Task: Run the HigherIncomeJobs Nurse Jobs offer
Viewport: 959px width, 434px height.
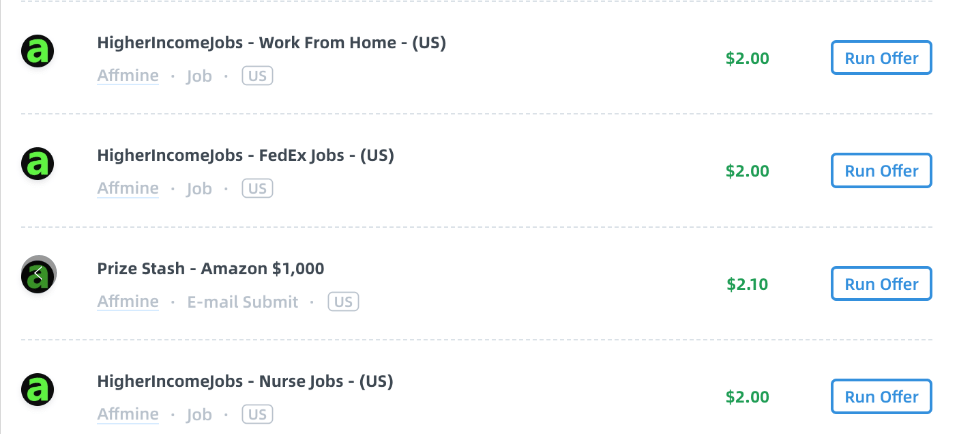Action: (x=881, y=397)
